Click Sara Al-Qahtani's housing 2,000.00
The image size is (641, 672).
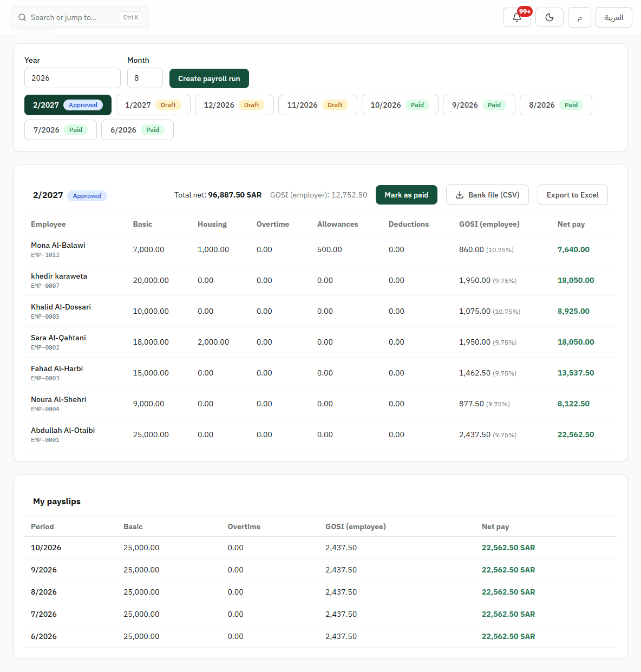[213, 342]
